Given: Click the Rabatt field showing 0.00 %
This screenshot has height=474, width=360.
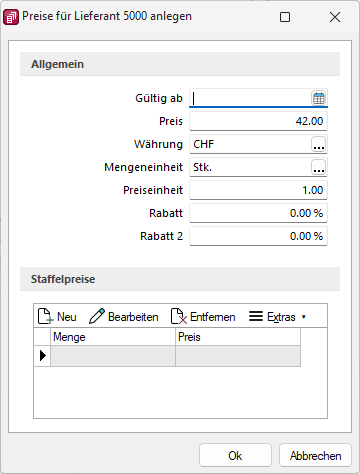Looking at the screenshot, I should click(x=258, y=213).
